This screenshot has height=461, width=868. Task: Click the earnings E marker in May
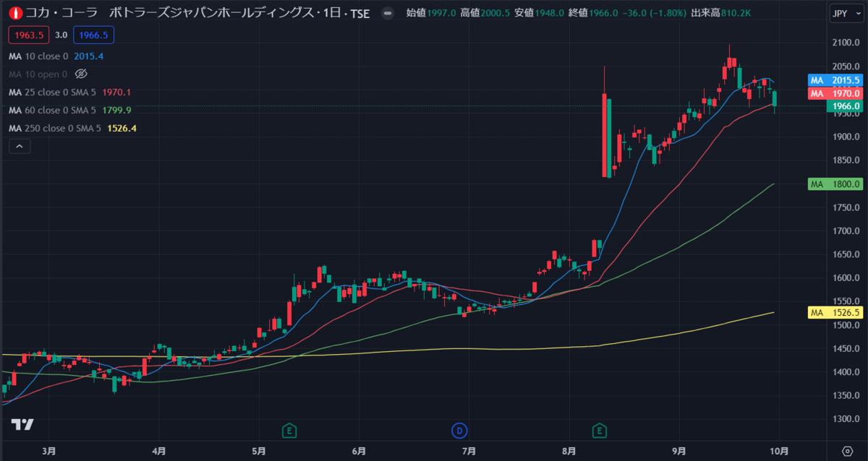289,431
